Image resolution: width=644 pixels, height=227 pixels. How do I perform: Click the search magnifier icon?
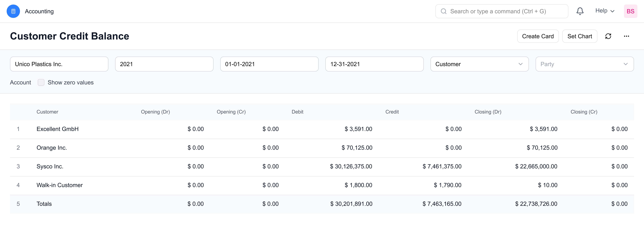pos(444,11)
